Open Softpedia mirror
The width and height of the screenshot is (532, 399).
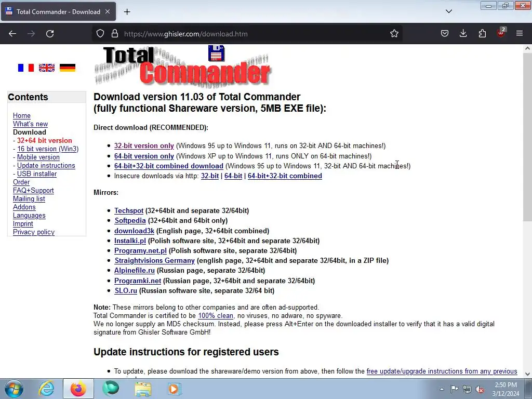coord(130,220)
